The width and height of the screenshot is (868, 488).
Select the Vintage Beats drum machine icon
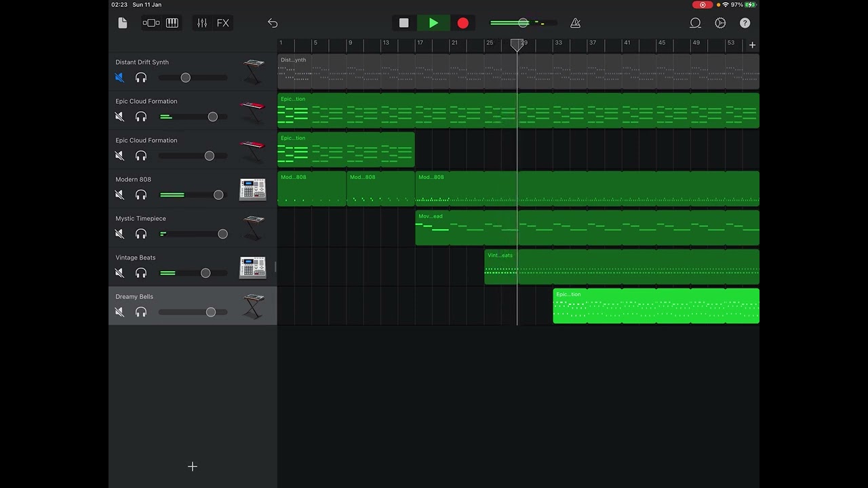(252, 268)
